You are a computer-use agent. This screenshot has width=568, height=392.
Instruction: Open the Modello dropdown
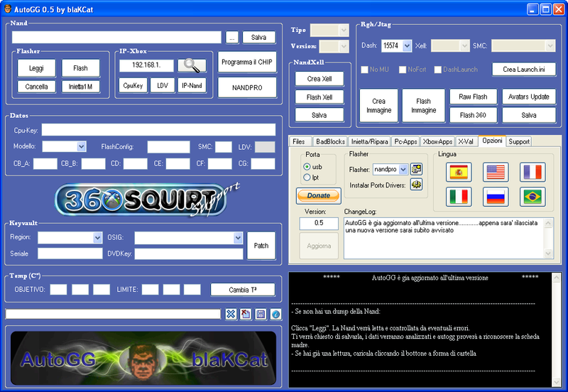82,146
